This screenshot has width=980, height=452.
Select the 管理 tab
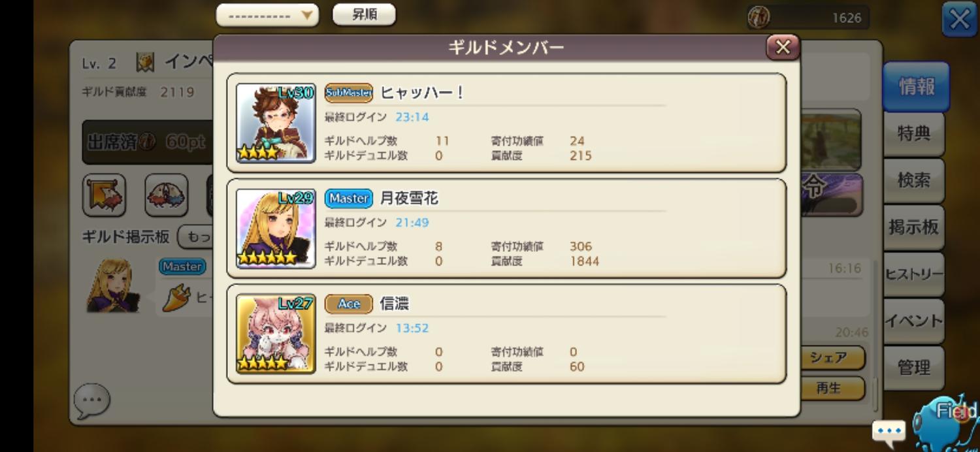pos(914,368)
